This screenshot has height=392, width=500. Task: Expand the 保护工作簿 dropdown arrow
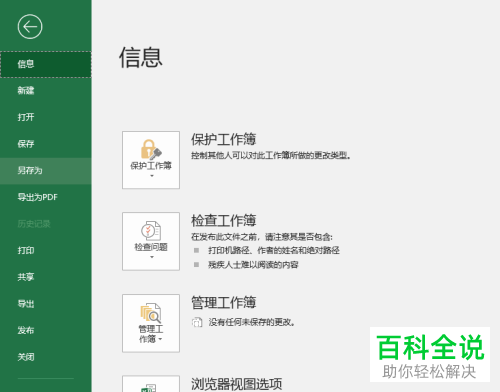pyautogui.click(x=152, y=176)
